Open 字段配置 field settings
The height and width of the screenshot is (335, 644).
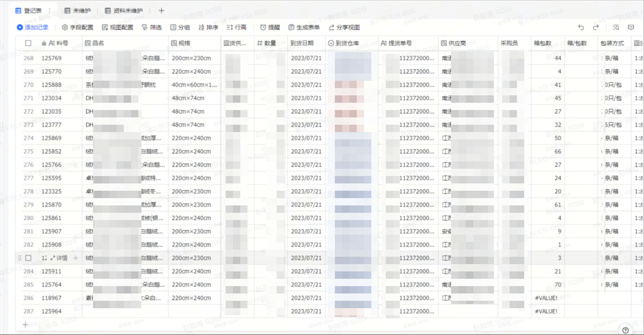pos(78,27)
